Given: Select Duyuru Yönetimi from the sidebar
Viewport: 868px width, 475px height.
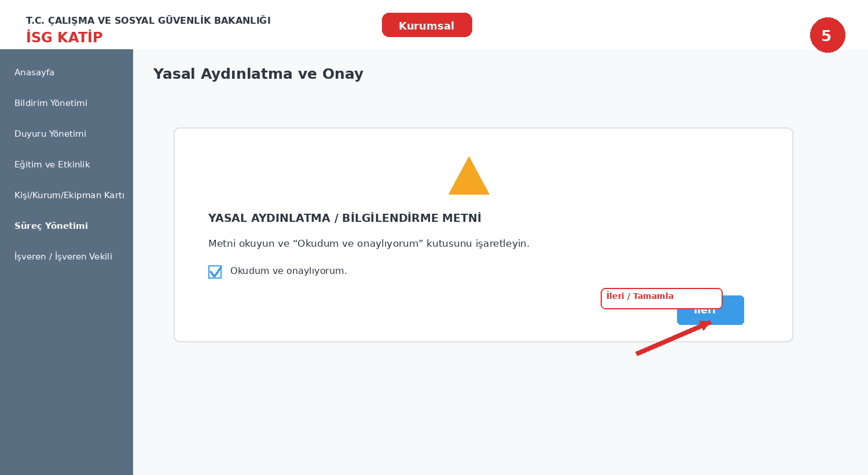Looking at the screenshot, I should (x=50, y=134).
